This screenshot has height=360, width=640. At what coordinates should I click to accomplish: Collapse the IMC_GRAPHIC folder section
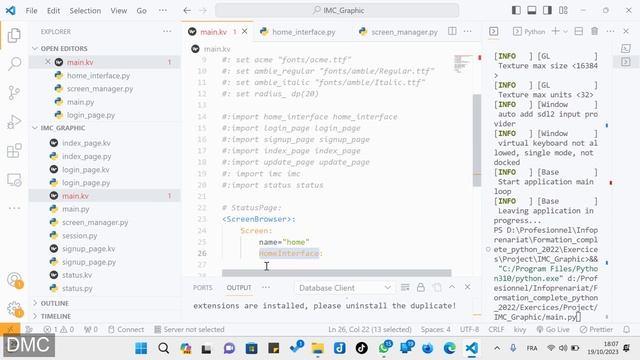click(105, 128)
